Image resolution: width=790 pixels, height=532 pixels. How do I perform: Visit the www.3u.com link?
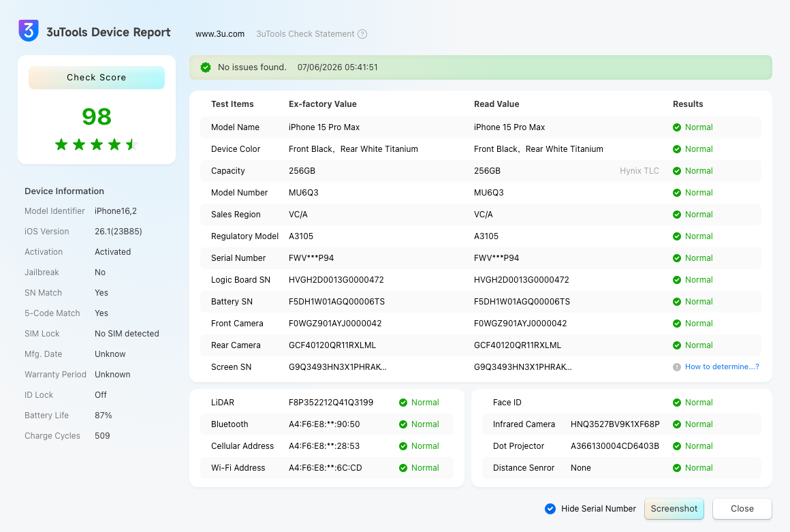point(220,34)
